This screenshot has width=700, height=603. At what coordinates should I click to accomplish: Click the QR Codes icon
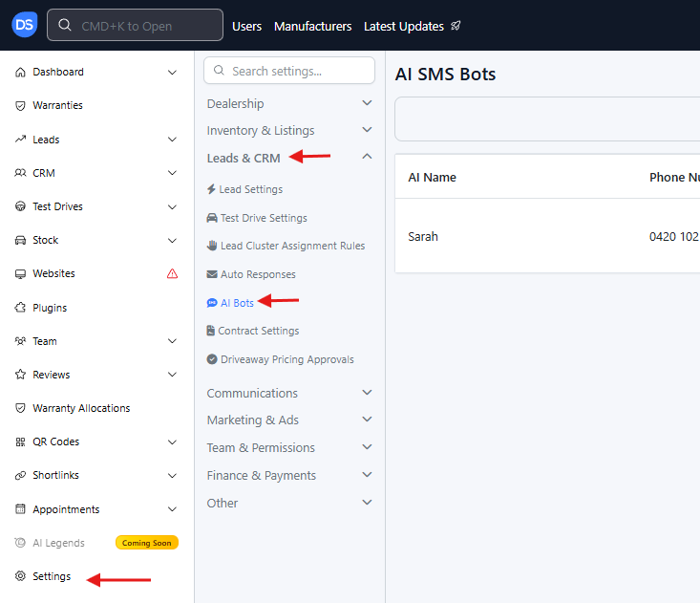pos(21,441)
